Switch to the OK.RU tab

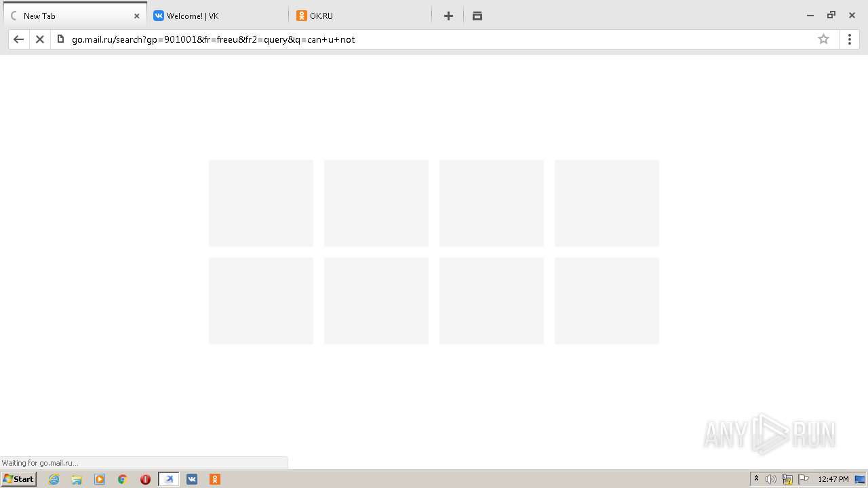click(x=360, y=16)
